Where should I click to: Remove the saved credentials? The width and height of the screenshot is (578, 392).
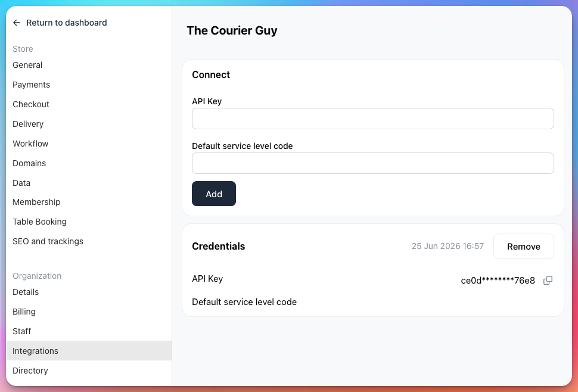click(523, 246)
